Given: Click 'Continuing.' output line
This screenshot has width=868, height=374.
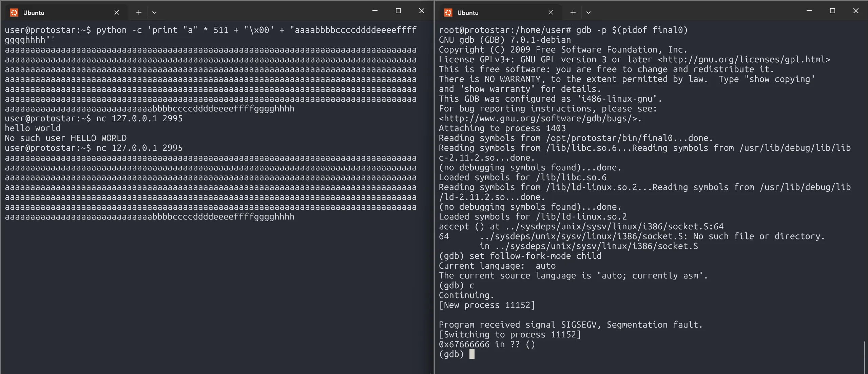Looking at the screenshot, I should coord(466,295).
